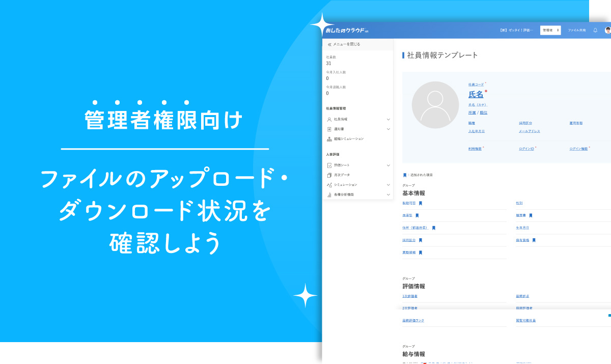The image size is (611, 364).
Task: Click the 社員情報 person icon in sidebar
Action: [x=329, y=119]
